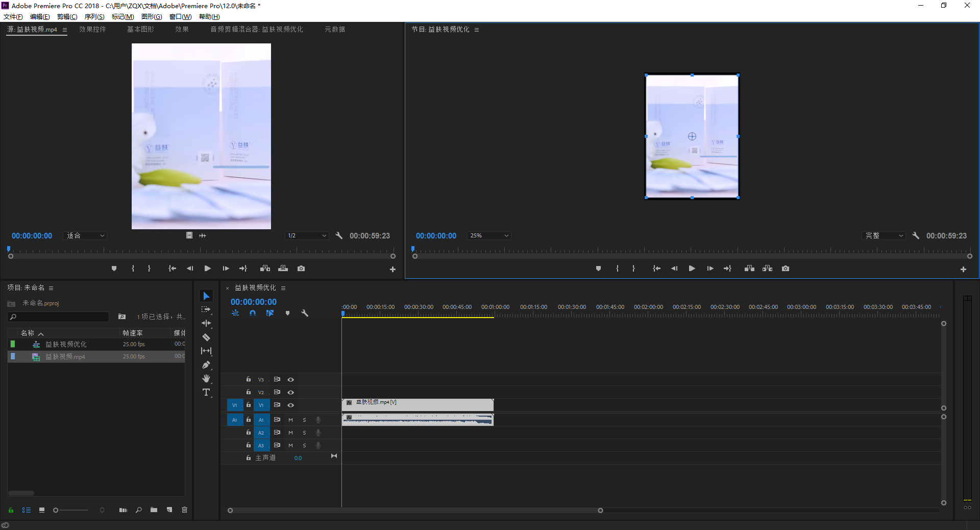Toggle V1 track output eye
This screenshot has width=980, height=530.
pos(291,405)
